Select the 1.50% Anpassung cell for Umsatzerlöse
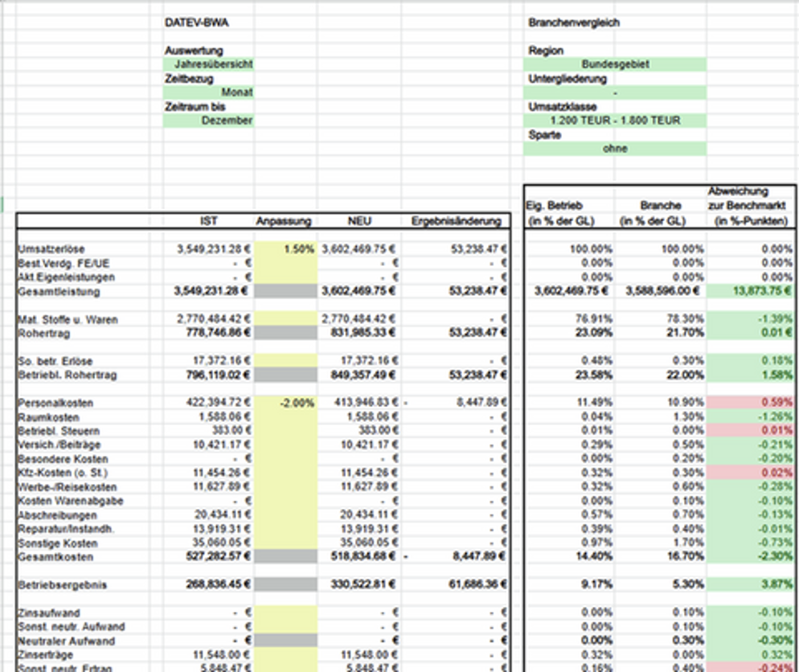Viewport: 799px width, 672px height. [285, 249]
